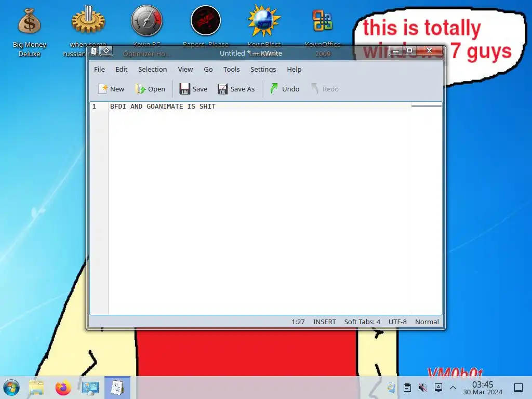532x399 pixels.
Task: Click the show desktop button in the tray
Action: coord(518,388)
